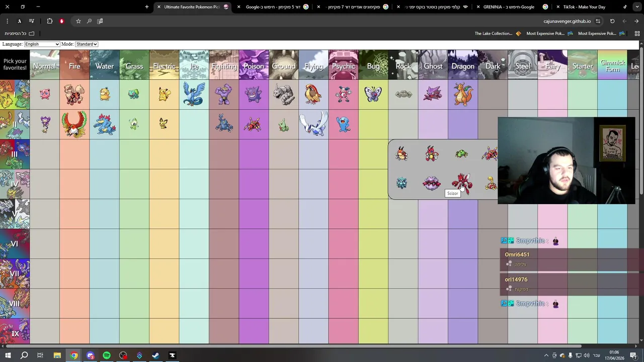Select Arcanine in the Fire column
Viewport: 644px width, 362px height.
click(74, 95)
